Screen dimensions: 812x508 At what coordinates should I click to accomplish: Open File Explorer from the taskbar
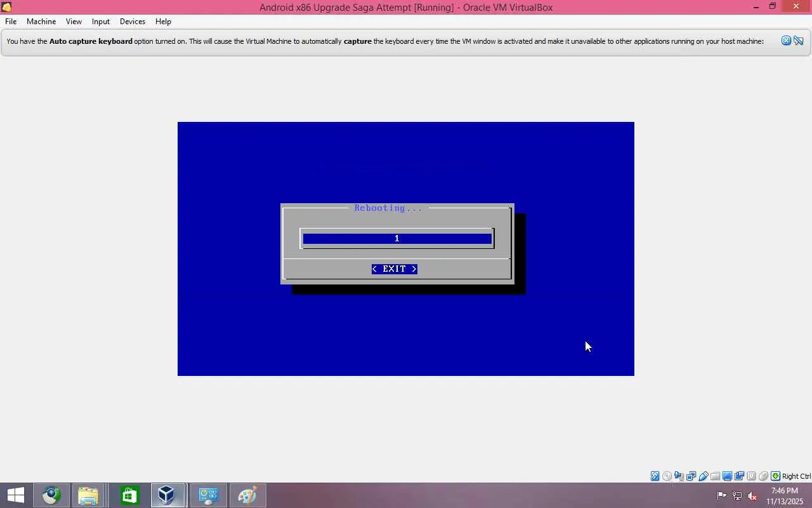(88, 495)
